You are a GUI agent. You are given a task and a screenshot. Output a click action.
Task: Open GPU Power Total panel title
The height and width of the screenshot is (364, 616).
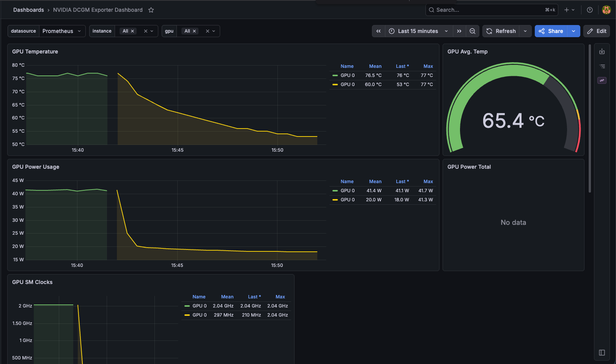(469, 167)
